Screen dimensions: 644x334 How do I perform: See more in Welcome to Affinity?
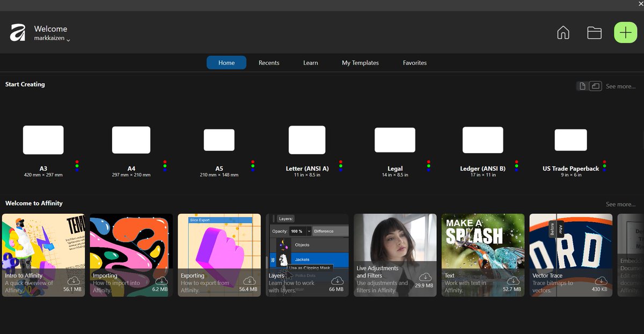620,205
